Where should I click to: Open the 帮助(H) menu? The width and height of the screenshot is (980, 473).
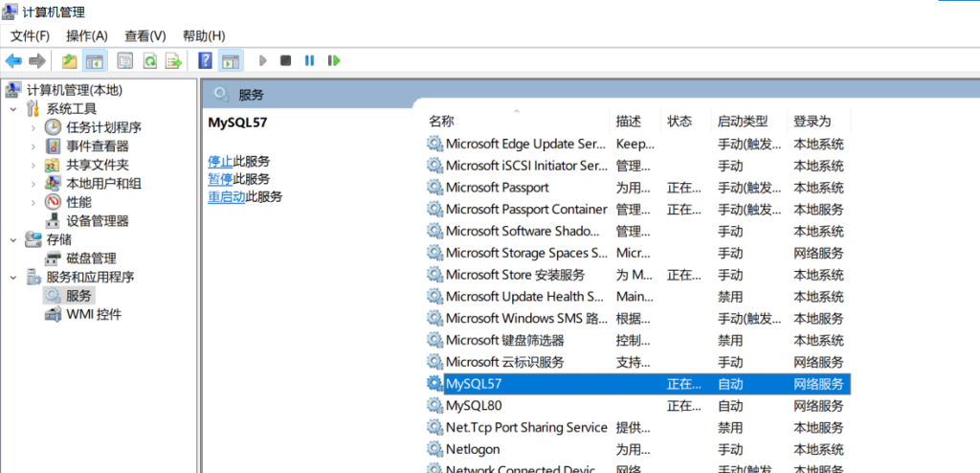(205, 35)
